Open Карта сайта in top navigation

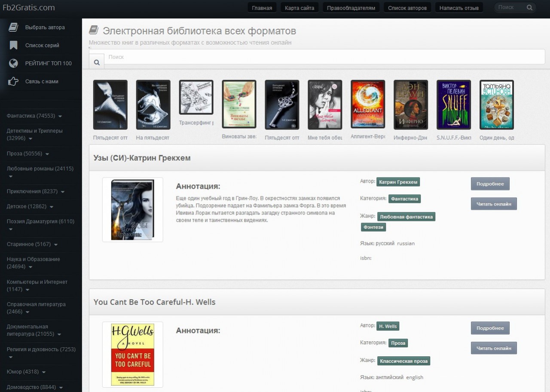pos(299,8)
